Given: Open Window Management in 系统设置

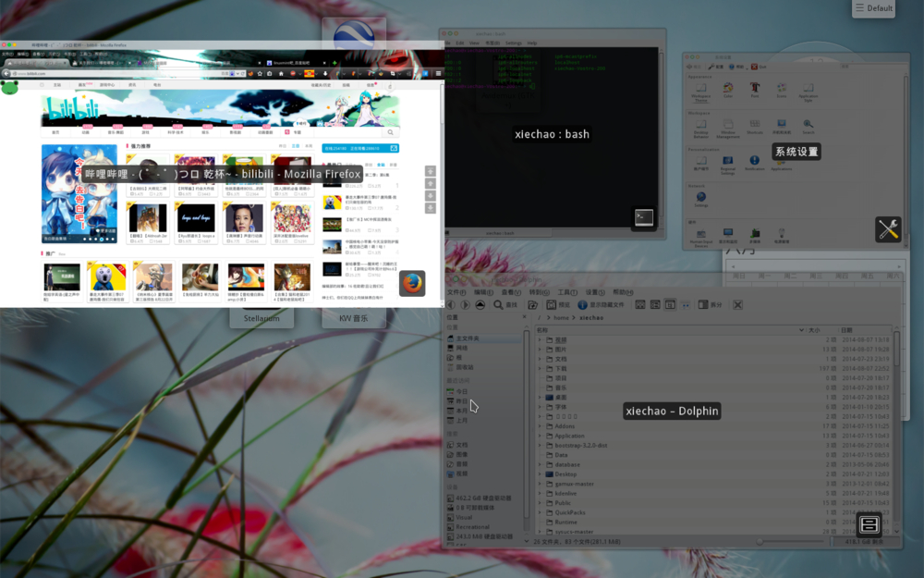Looking at the screenshot, I should 728,129.
